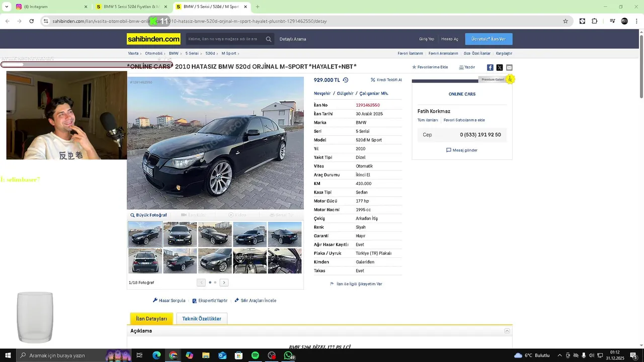Select the Büyük Fotoğraf tab
Image resolution: width=644 pixels, height=362 pixels.
coord(148,215)
